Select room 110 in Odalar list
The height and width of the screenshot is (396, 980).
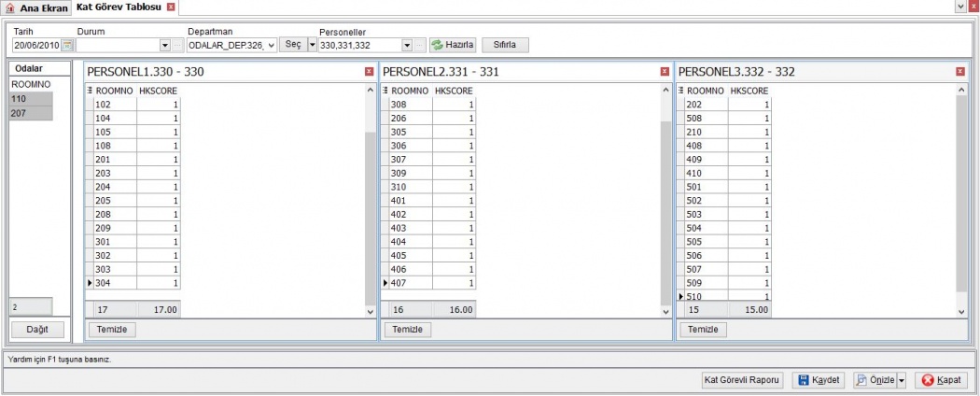(31, 99)
